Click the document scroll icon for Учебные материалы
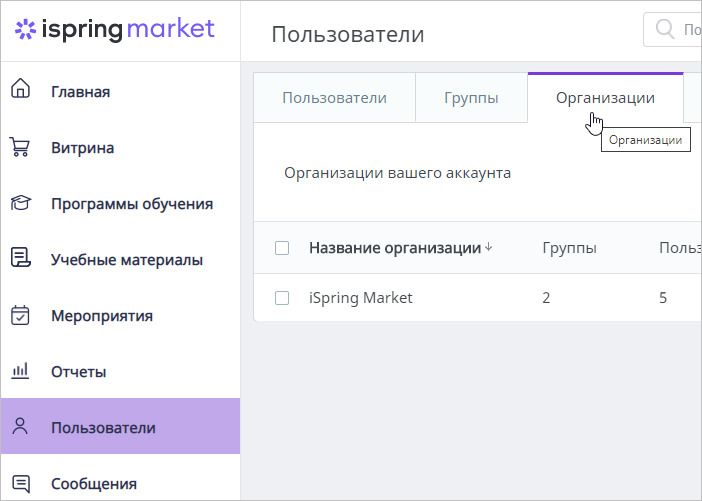Image resolution: width=702 pixels, height=501 pixels. coord(21,258)
